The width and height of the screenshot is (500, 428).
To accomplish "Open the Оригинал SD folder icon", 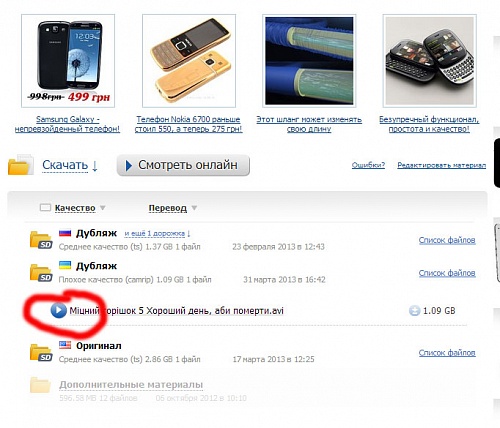I will tap(41, 352).
